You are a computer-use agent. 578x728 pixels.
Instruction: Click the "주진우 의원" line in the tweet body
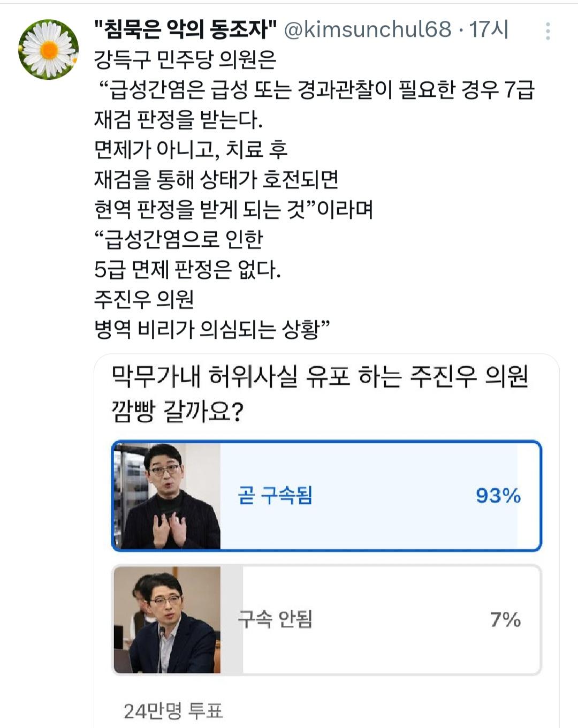(144, 299)
